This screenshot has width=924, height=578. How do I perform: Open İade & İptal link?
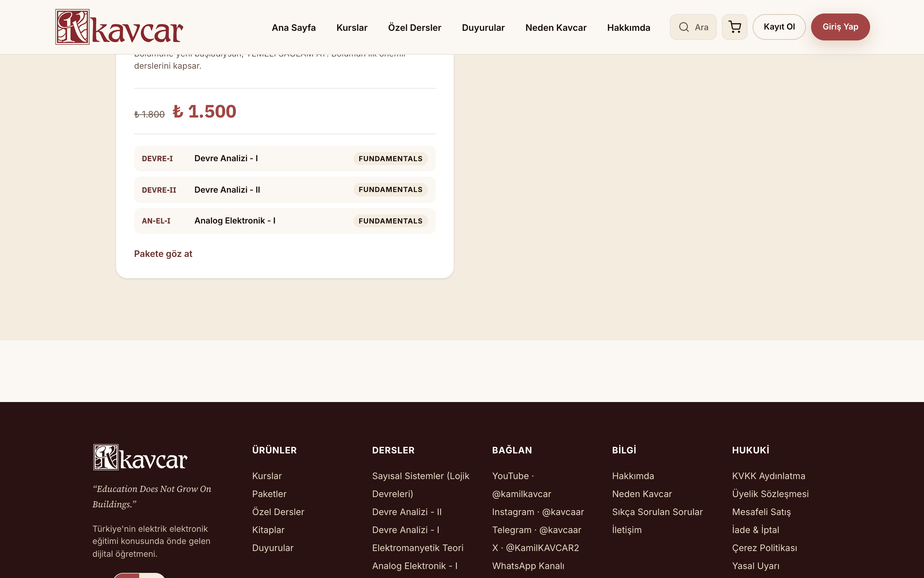(756, 530)
